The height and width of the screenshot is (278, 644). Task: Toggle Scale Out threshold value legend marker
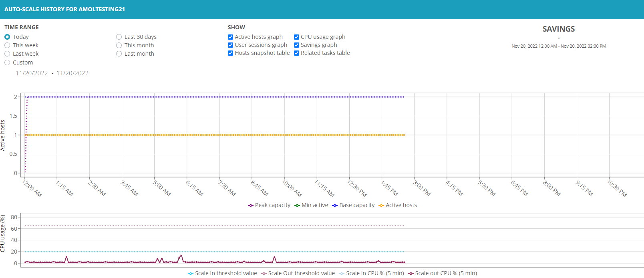click(264, 274)
